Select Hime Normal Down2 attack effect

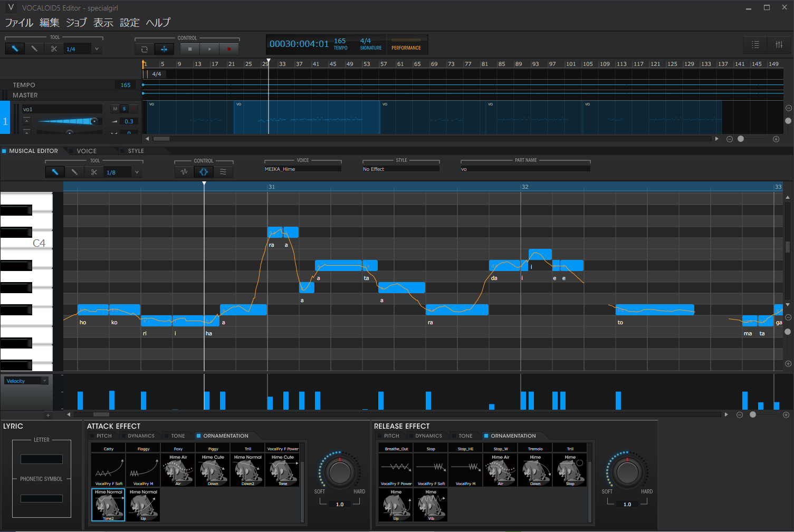[x=248, y=470]
